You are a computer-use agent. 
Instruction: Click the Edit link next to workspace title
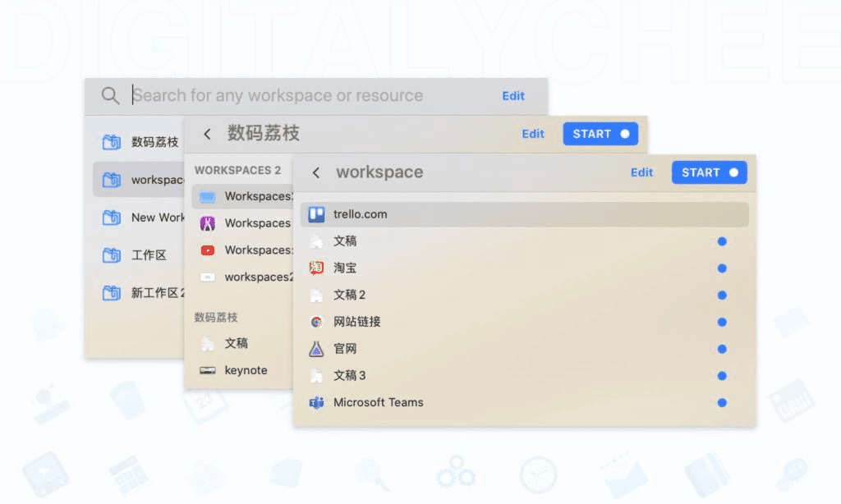pos(641,172)
